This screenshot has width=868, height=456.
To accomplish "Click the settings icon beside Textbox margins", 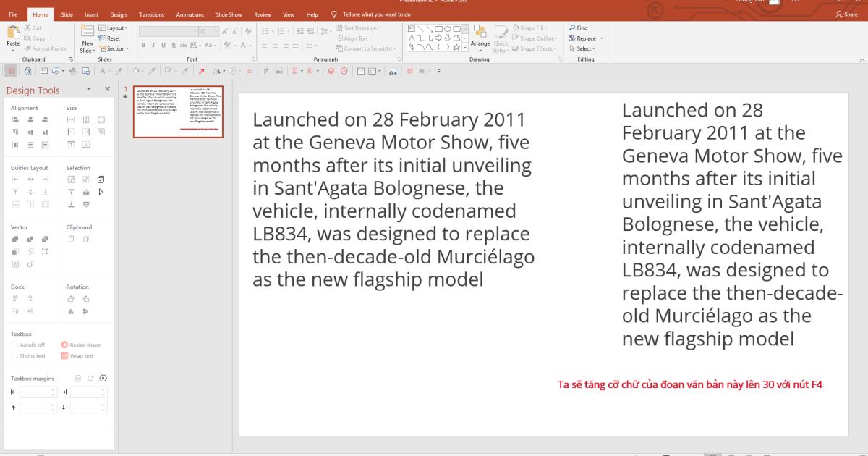I will [103, 378].
